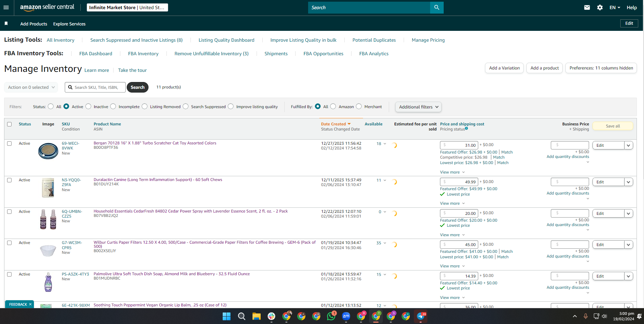Open Remove Unfulfillable Inventory (3)
The height and width of the screenshot is (324, 644).
pos(212,54)
